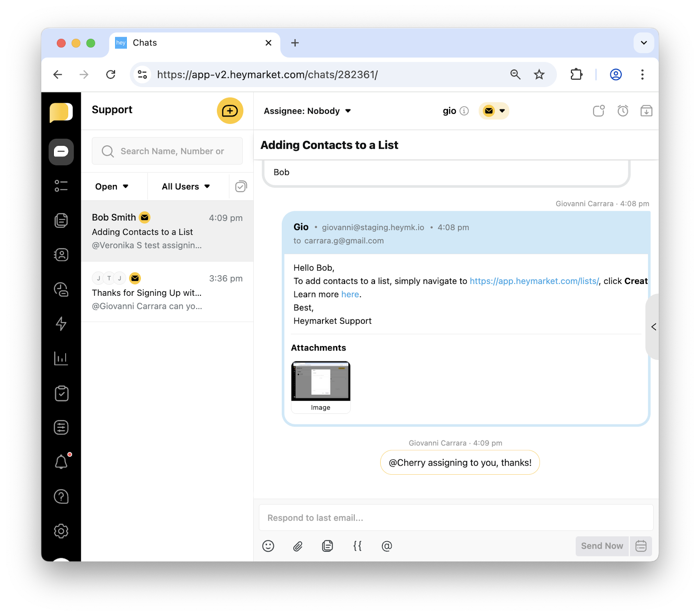Open the Reports bar chart icon
This screenshot has width=700, height=616.
click(x=61, y=358)
